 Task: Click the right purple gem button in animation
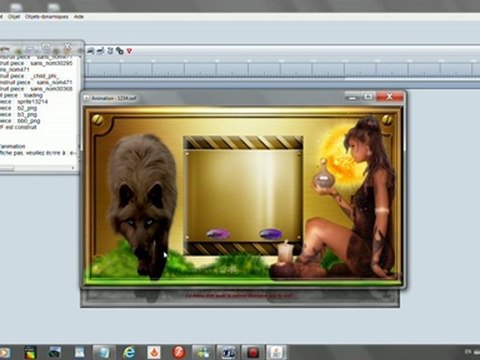coord(271,234)
